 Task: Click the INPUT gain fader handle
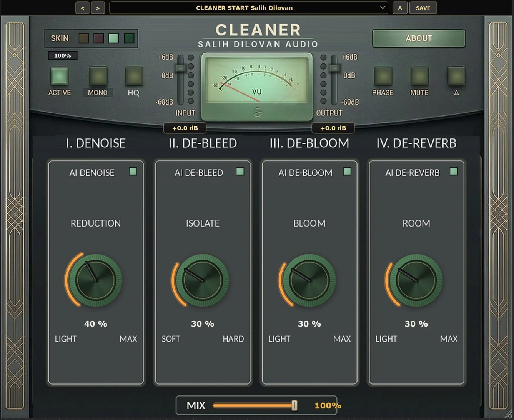pos(180,68)
